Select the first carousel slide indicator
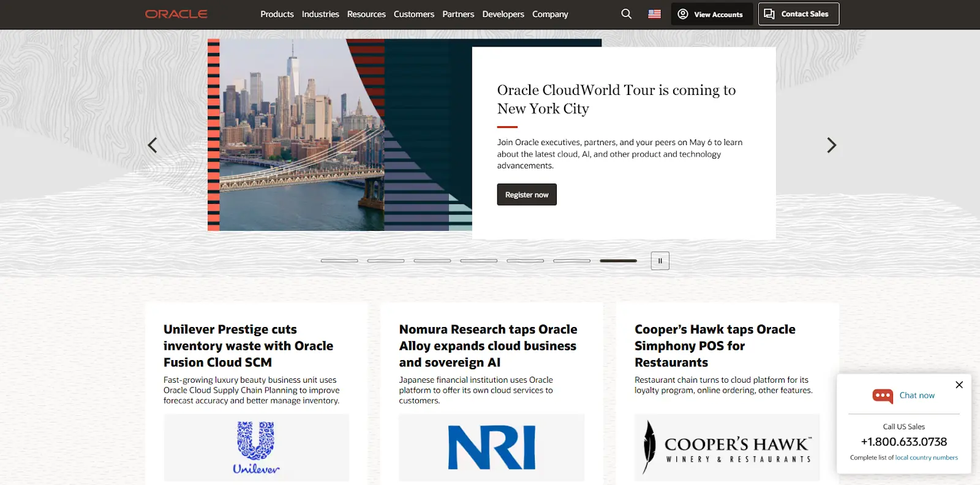This screenshot has width=980, height=485. pos(339,261)
